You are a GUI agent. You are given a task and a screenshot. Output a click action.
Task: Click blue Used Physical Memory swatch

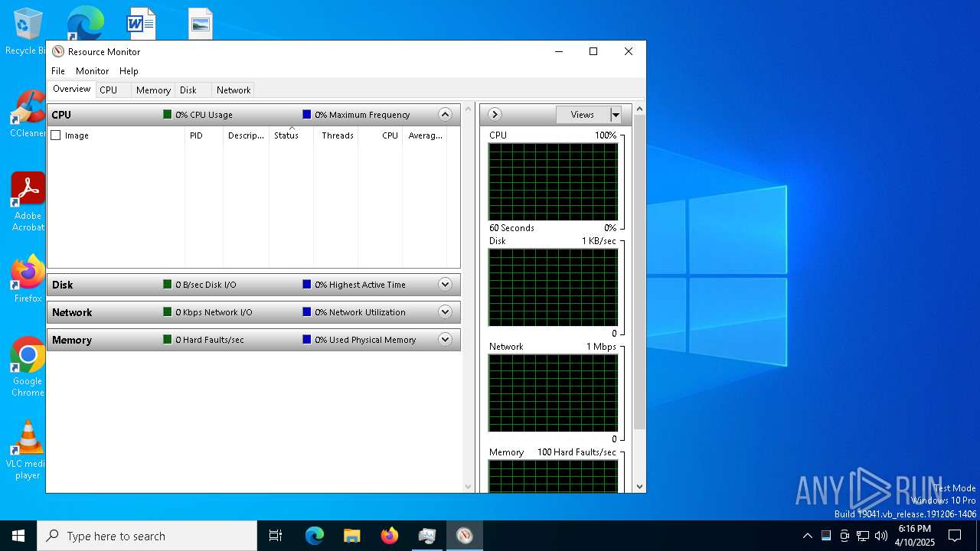click(x=307, y=340)
